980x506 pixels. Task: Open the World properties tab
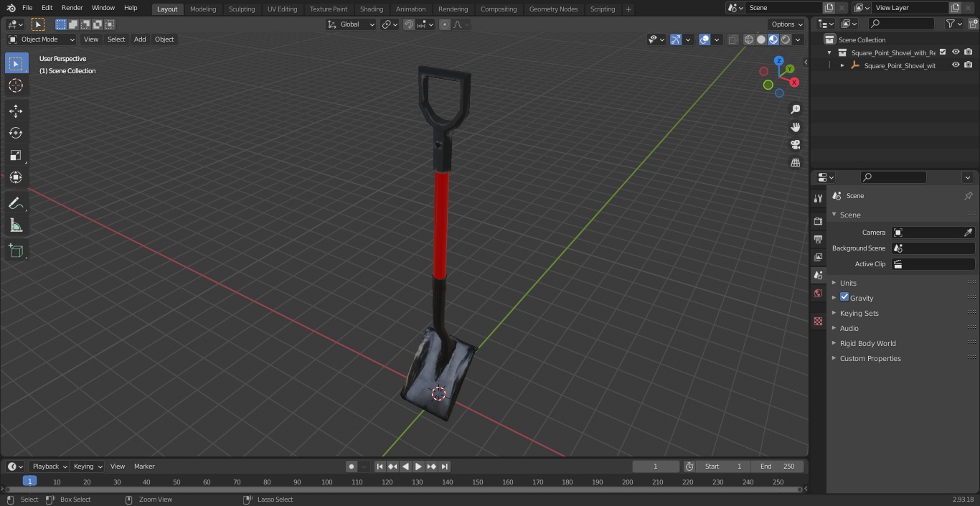click(818, 293)
